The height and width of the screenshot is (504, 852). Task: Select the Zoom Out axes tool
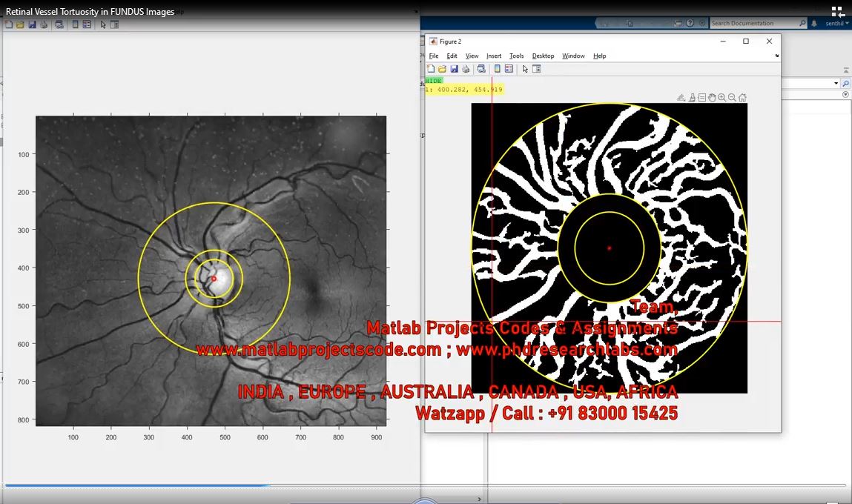(732, 97)
